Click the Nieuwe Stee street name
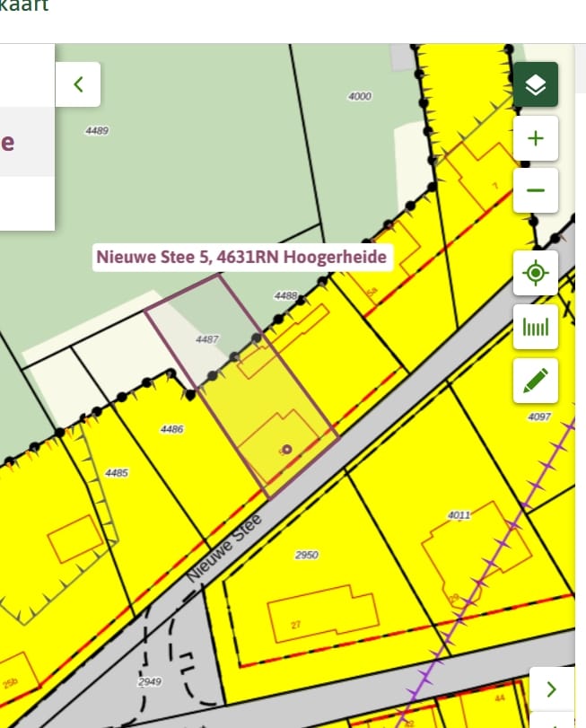 [x=223, y=548]
